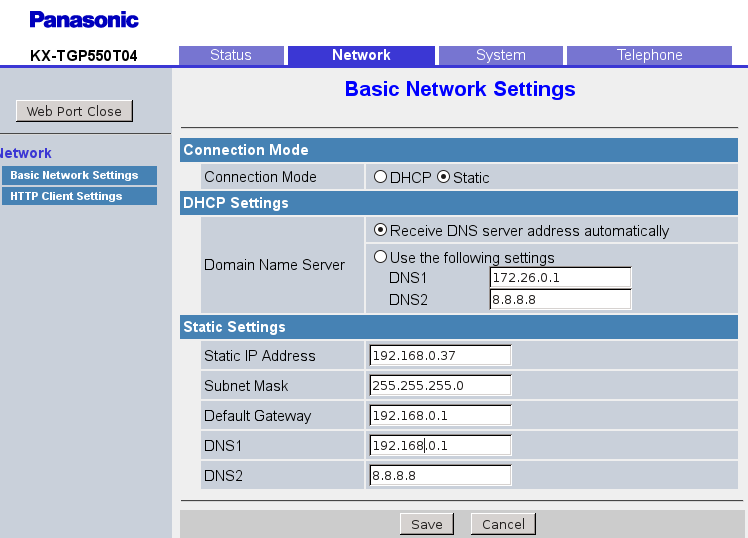Click the Subnet Mask input field
Screen dimensions: 748x538
440,386
